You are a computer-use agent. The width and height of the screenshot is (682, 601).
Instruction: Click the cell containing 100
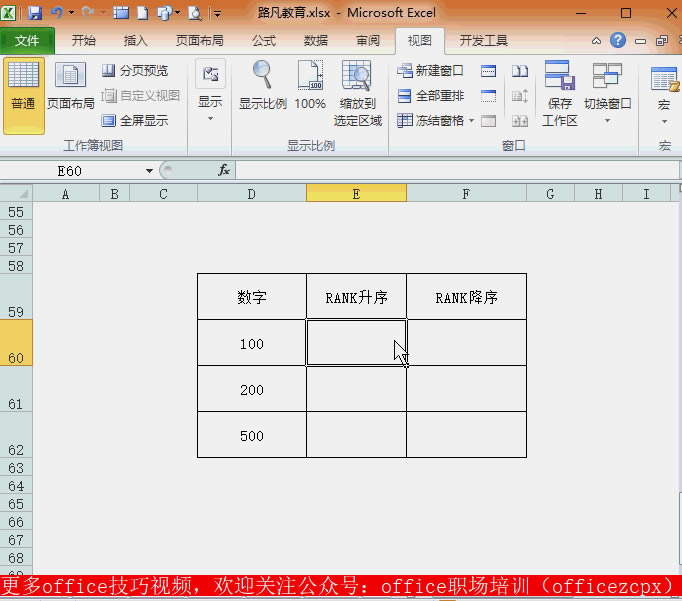pyautogui.click(x=251, y=343)
